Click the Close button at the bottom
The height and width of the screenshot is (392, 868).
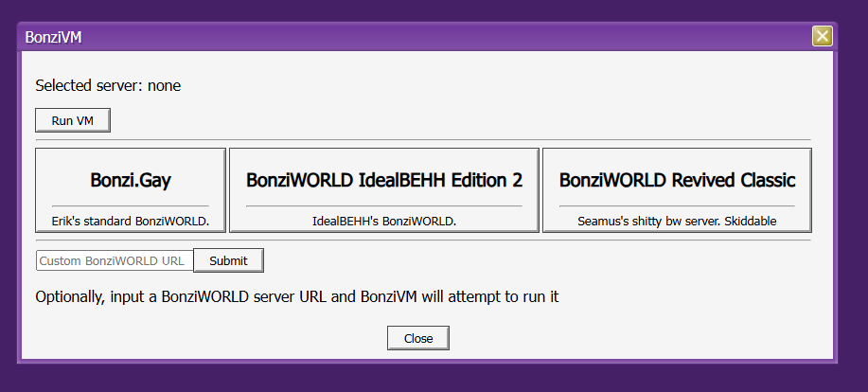[417, 338]
